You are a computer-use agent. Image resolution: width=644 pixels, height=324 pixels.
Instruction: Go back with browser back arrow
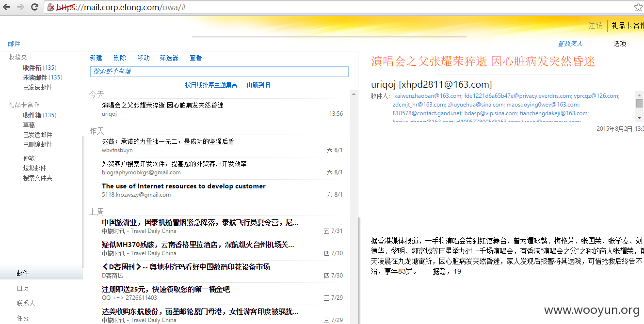[7, 7]
